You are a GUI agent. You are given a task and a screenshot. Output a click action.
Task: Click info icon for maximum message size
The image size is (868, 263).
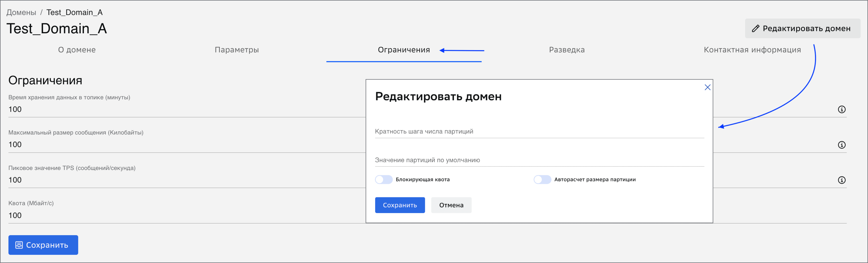pos(841,145)
